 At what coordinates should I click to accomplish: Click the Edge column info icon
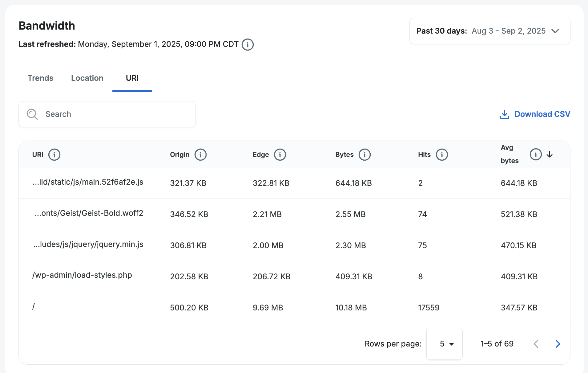click(x=280, y=154)
